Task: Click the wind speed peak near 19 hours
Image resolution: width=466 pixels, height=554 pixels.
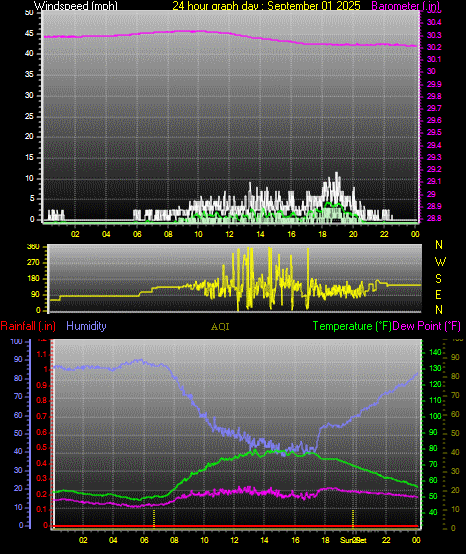Action: coord(336,174)
